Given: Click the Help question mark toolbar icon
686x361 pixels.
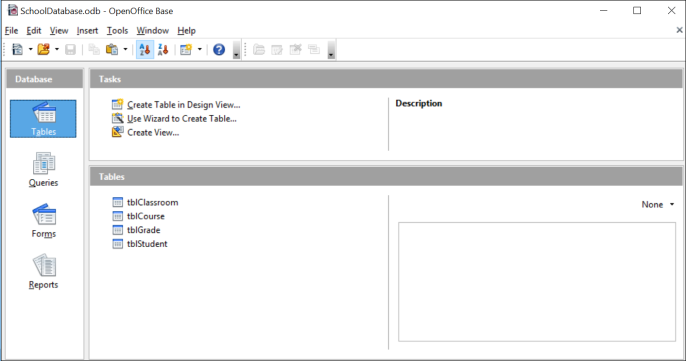Looking at the screenshot, I should pyautogui.click(x=219, y=49).
